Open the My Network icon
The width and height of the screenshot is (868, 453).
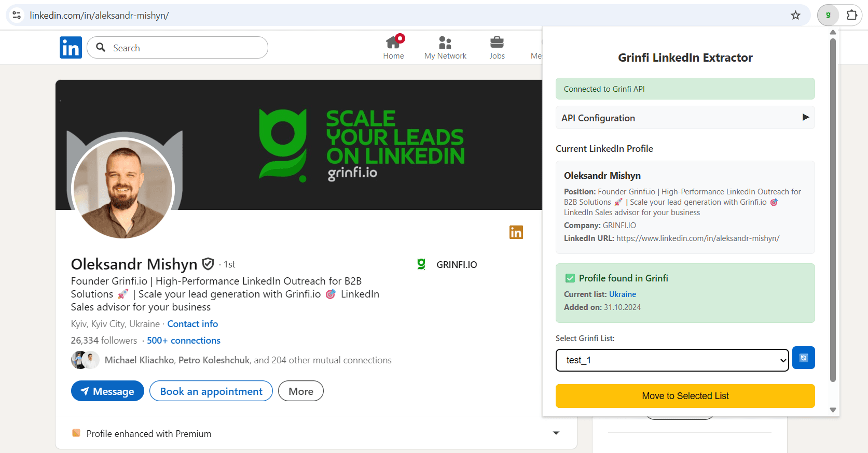tap(445, 43)
